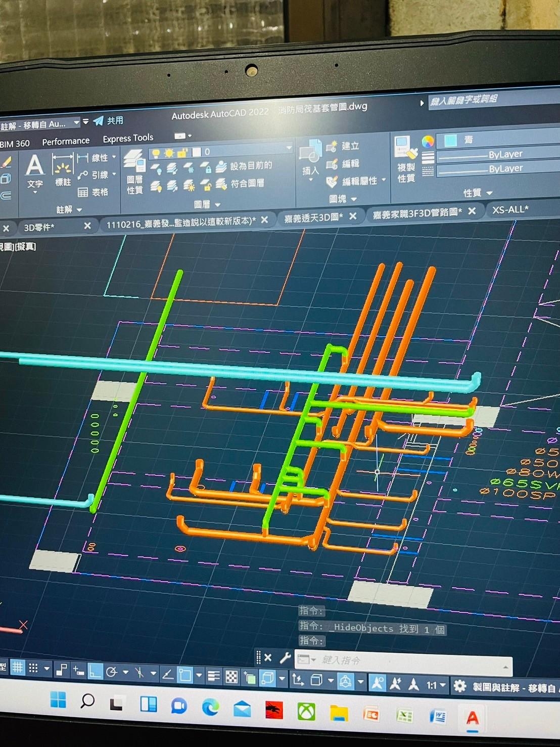Click the cyan 青 object color swatch
Image resolution: width=560 pixels, height=747 pixels.
tap(450, 140)
